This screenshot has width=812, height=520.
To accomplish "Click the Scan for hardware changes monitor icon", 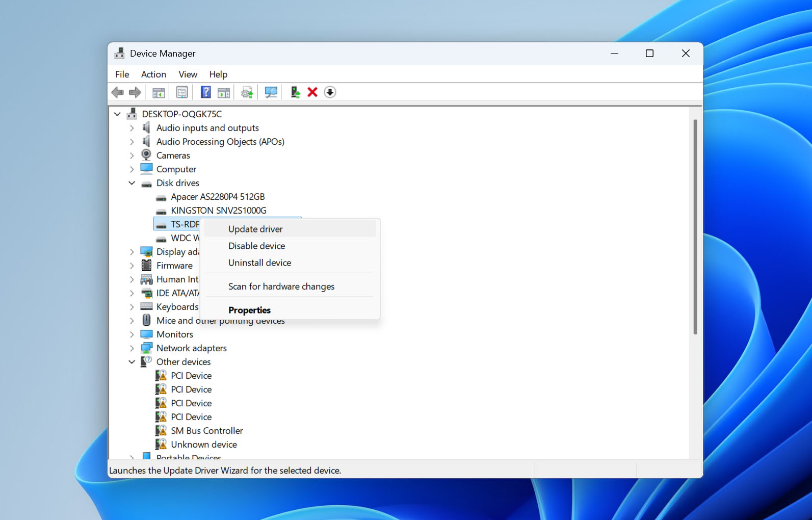I will (x=271, y=92).
